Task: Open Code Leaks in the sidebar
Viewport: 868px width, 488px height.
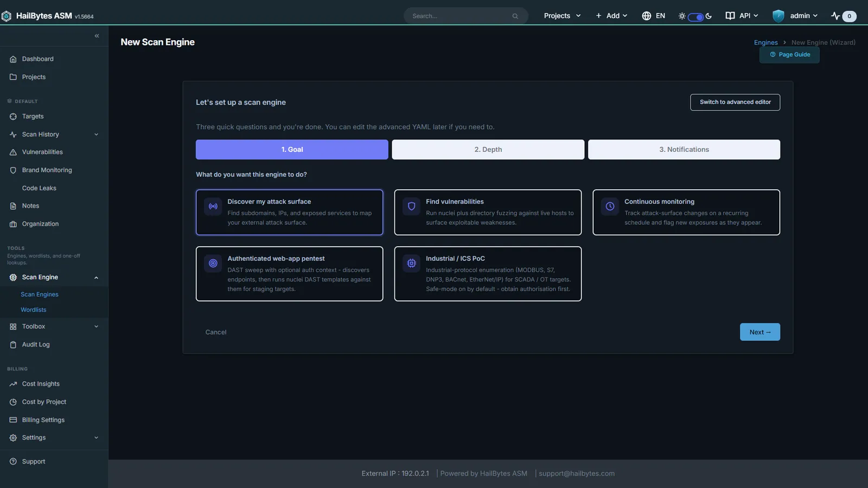Action: (x=39, y=188)
